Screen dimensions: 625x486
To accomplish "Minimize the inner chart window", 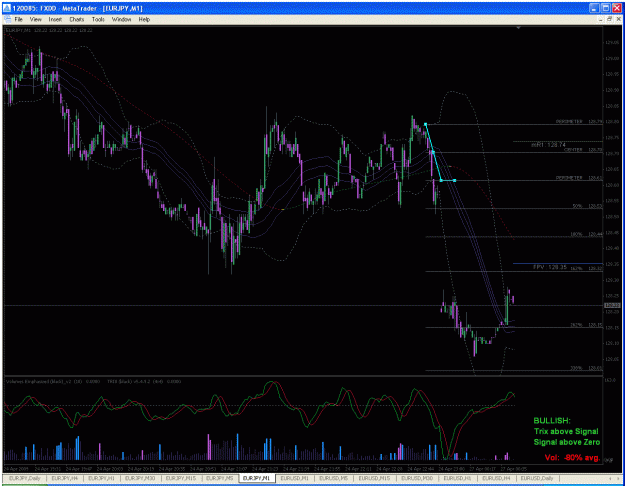I will tap(601, 19).
